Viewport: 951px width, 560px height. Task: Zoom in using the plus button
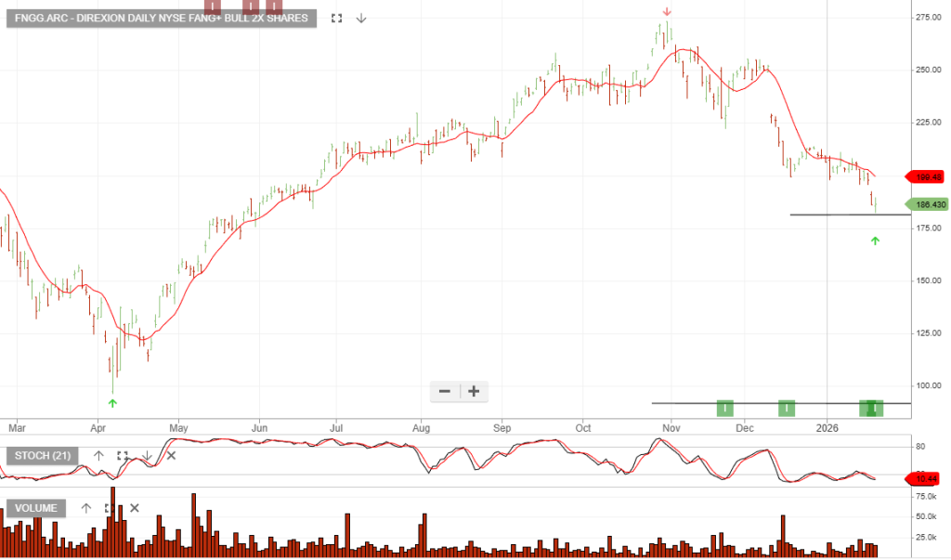(474, 391)
